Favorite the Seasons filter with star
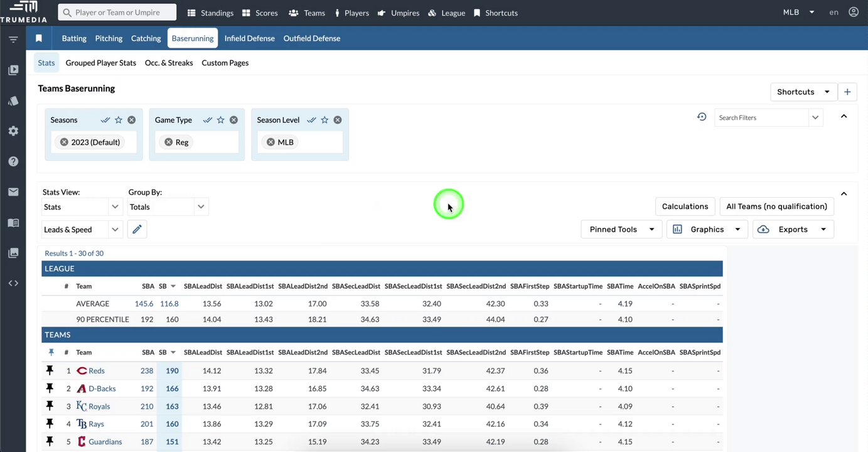The height and width of the screenshot is (452, 868). pyautogui.click(x=119, y=120)
